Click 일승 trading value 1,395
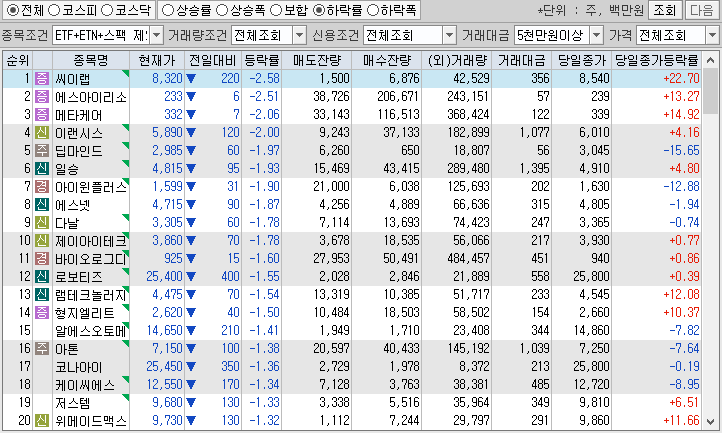 point(535,169)
